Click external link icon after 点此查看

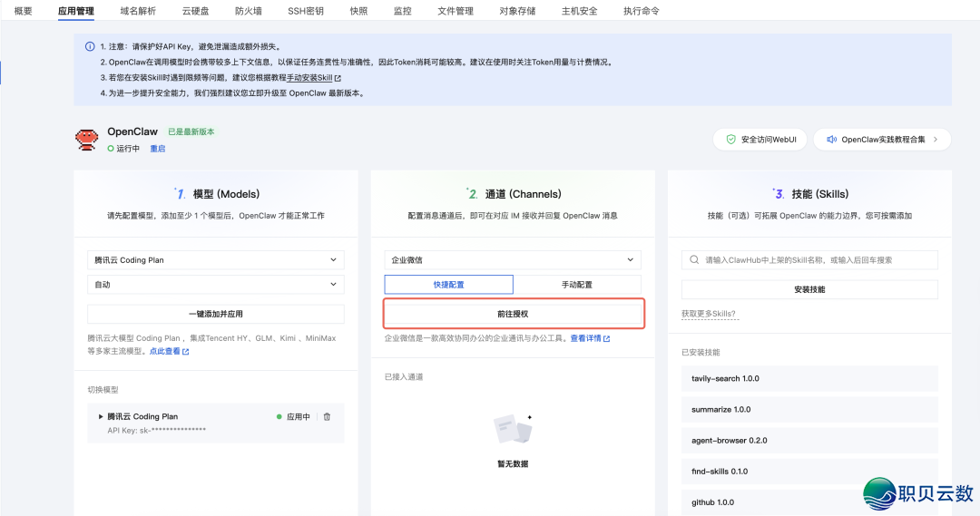[x=186, y=352]
